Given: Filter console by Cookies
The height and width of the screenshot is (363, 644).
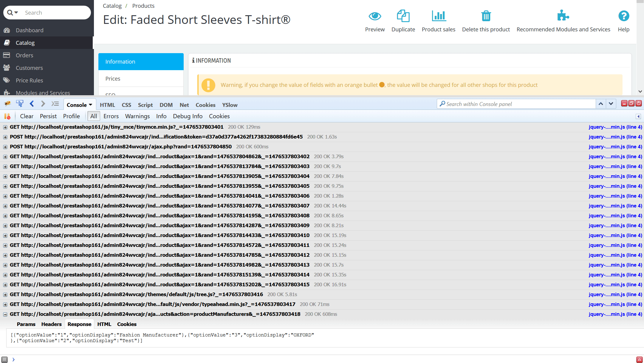Looking at the screenshot, I should coord(219,116).
